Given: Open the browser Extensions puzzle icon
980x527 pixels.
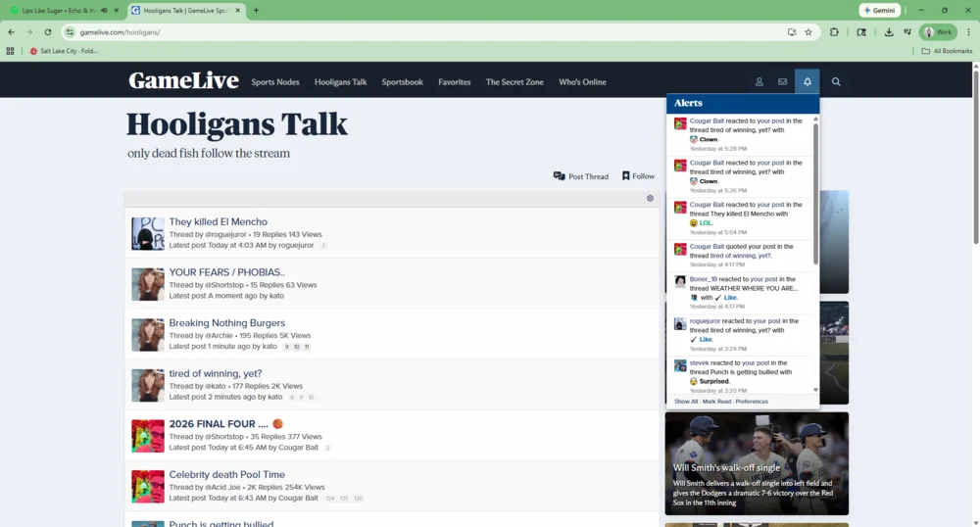Looking at the screenshot, I should [x=834, y=32].
